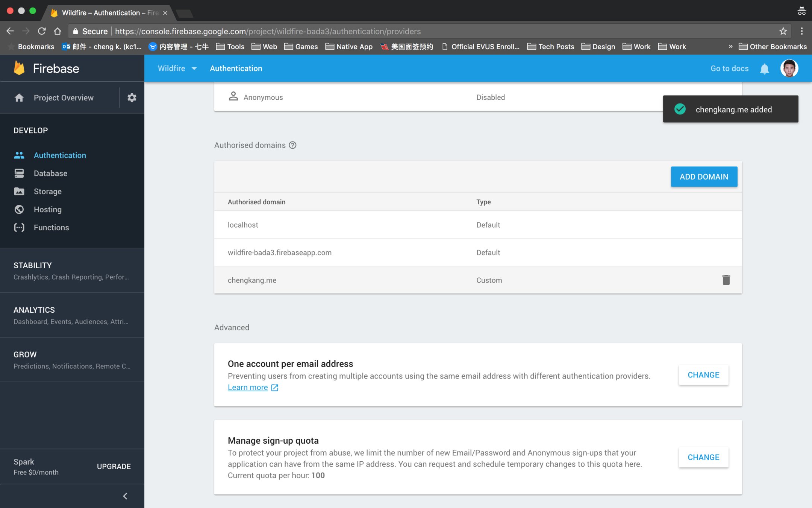Bookmark this page with star icon
Image resolution: width=812 pixels, height=508 pixels.
(x=783, y=31)
